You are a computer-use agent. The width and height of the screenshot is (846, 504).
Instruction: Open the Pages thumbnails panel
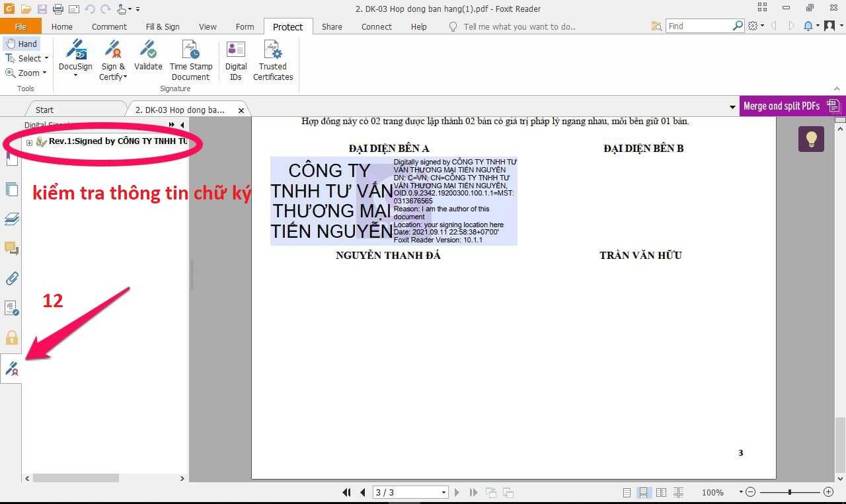11,190
